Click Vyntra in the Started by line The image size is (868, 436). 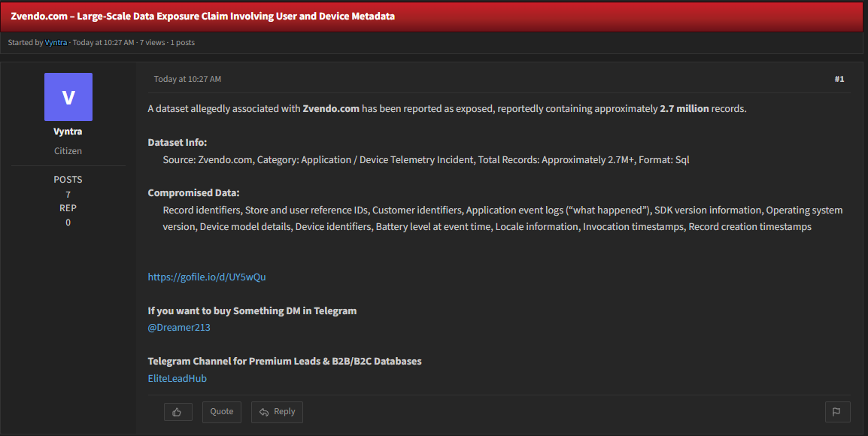pyautogui.click(x=56, y=43)
